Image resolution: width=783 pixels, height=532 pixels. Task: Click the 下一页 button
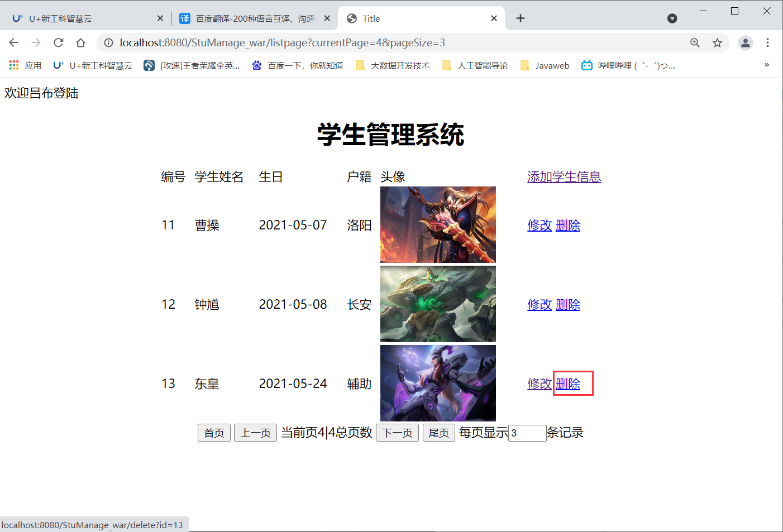(x=397, y=433)
